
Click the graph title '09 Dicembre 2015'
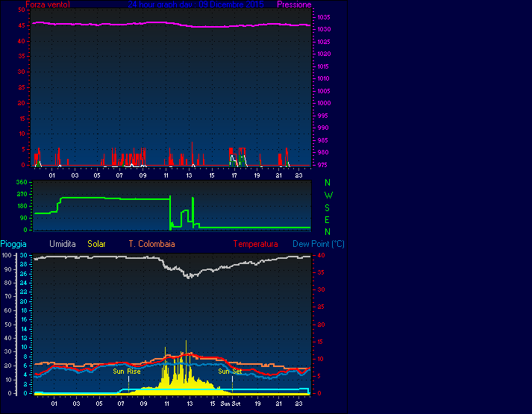pos(231,4)
